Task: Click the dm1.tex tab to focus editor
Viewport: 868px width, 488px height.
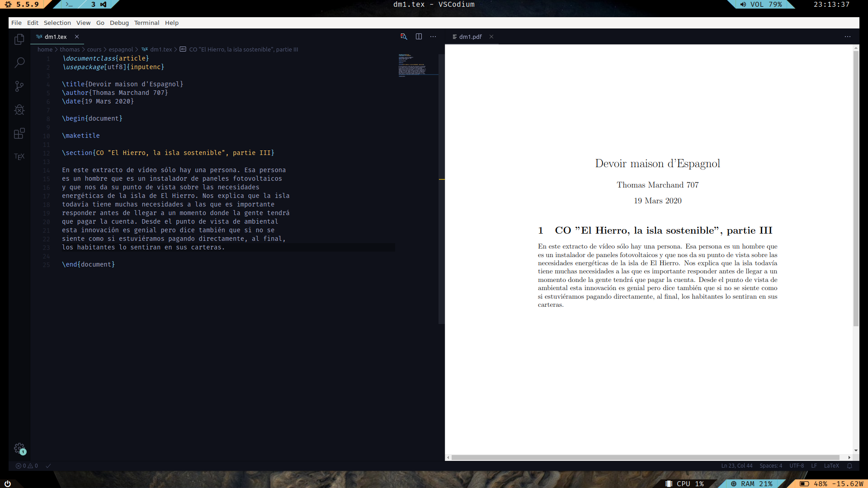Action: 55,36
